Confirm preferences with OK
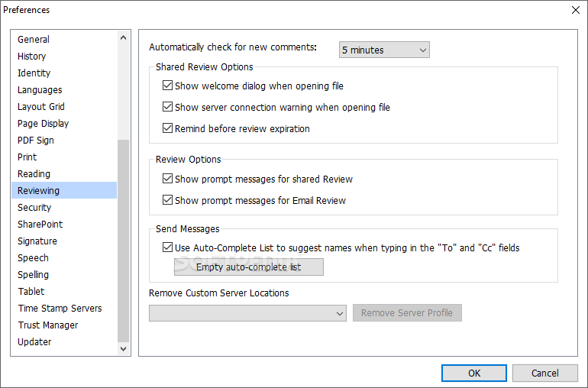The height and width of the screenshot is (388, 588). pos(474,373)
